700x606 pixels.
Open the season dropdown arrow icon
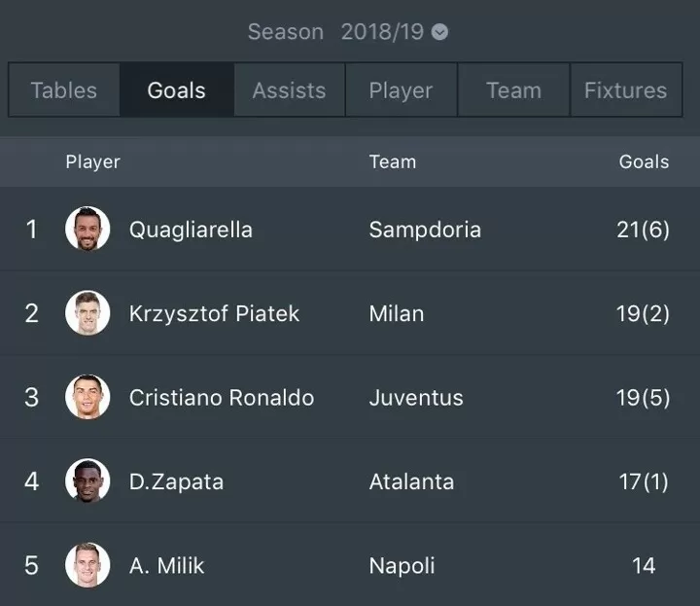point(439,32)
